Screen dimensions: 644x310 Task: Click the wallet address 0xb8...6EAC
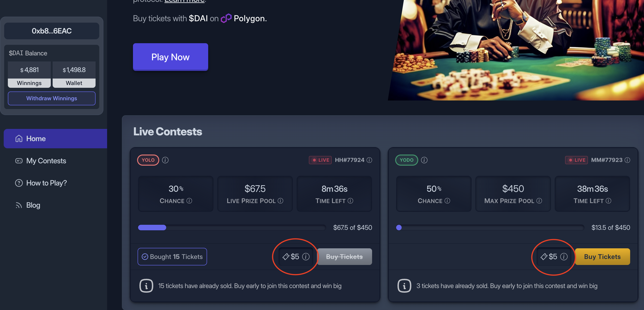(x=51, y=31)
